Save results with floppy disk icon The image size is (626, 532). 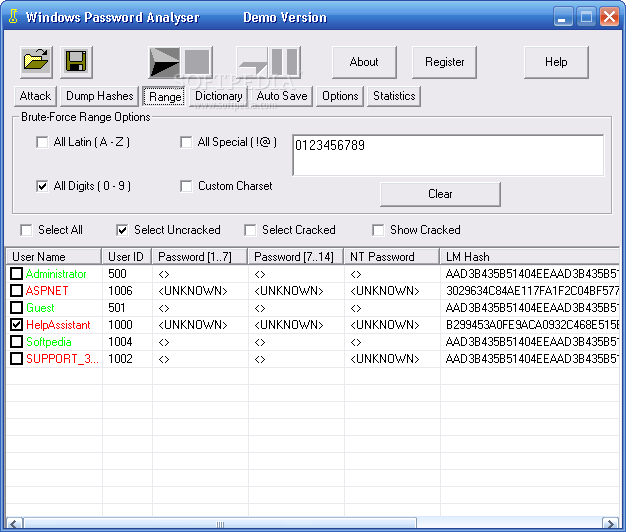(x=76, y=62)
